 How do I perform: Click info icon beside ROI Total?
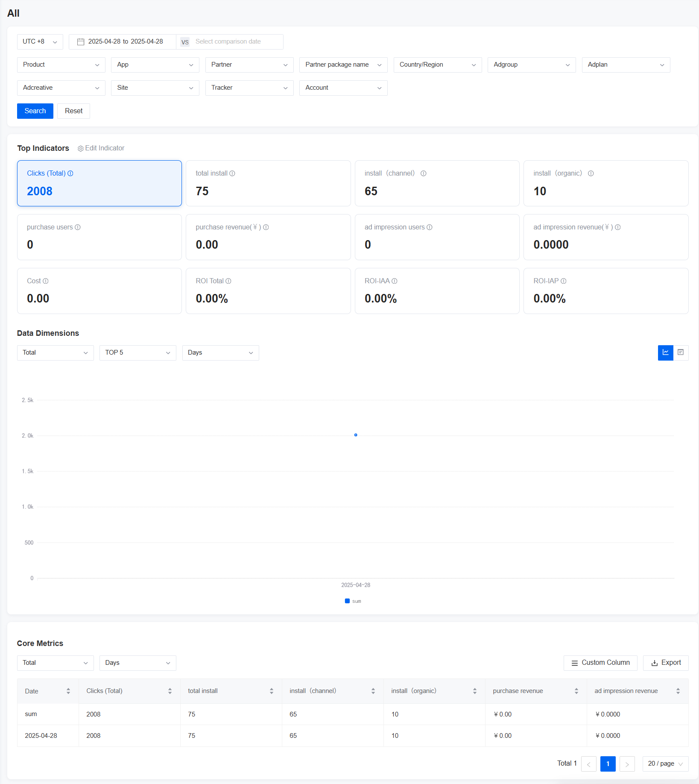click(x=228, y=281)
